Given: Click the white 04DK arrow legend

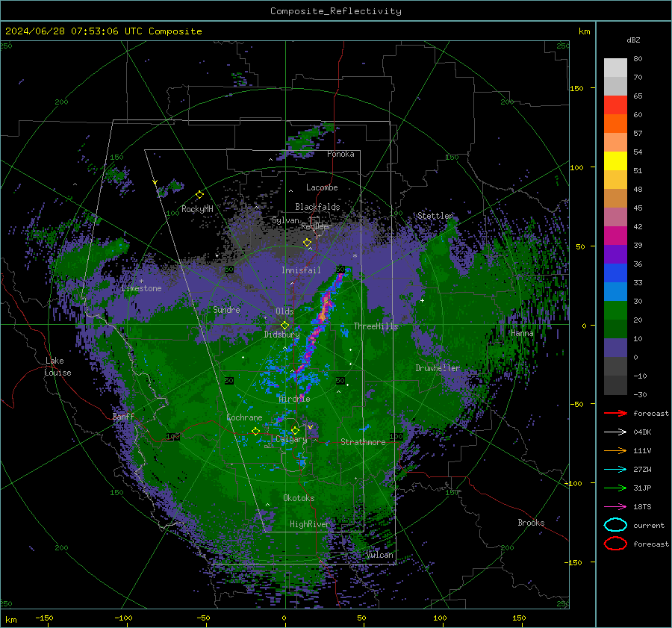Looking at the screenshot, I should (615, 432).
